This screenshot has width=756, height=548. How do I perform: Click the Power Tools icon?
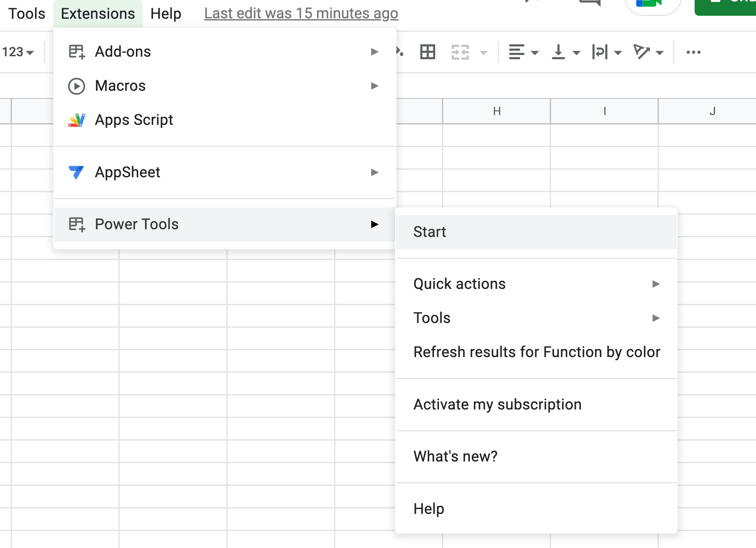pyautogui.click(x=77, y=224)
